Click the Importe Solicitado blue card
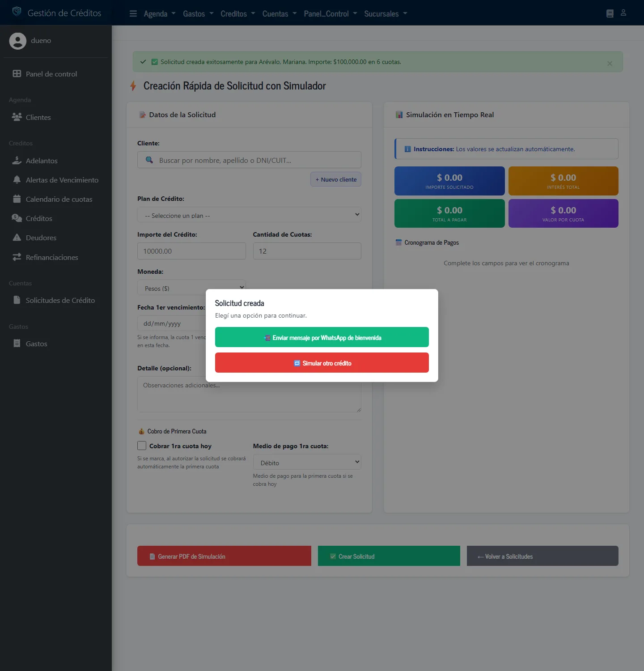The width and height of the screenshot is (644, 671). tap(449, 181)
